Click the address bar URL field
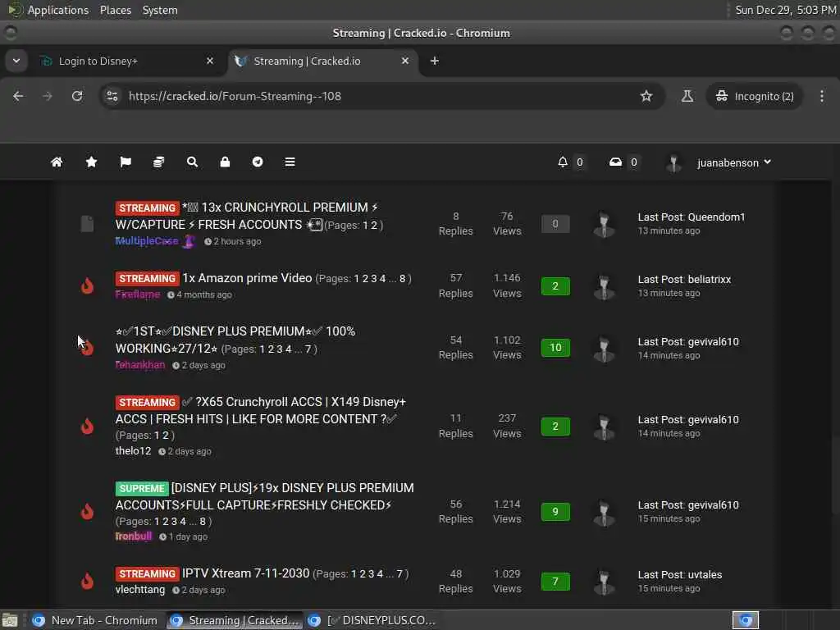Image resolution: width=840 pixels, height=630 pixels. click(375, 96)
